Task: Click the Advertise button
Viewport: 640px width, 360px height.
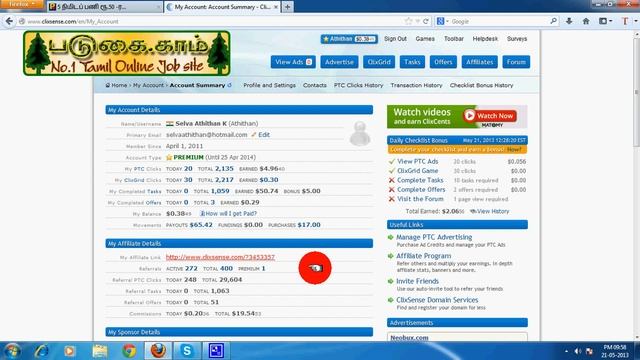Action: point(339,62)
